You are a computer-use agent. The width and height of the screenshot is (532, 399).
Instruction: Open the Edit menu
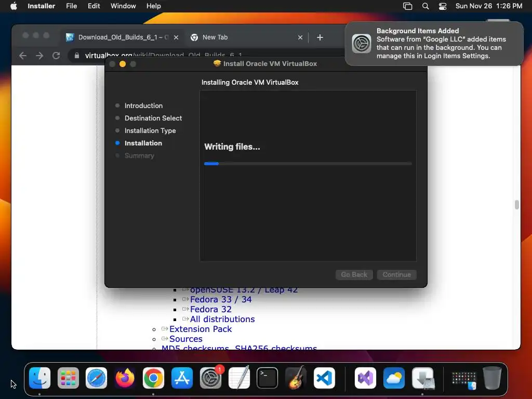pyautogui.click(x=94, y=6)
